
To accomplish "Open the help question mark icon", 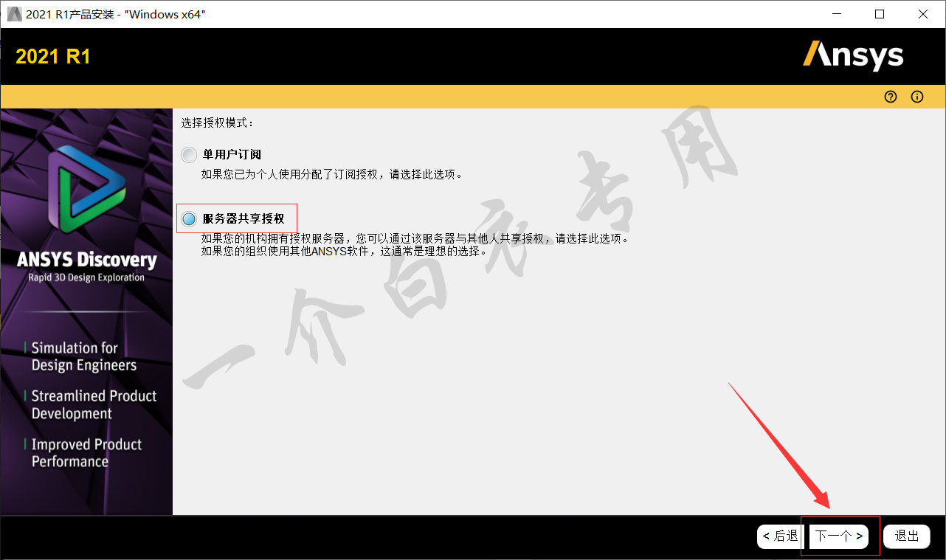I will point(891,97).
